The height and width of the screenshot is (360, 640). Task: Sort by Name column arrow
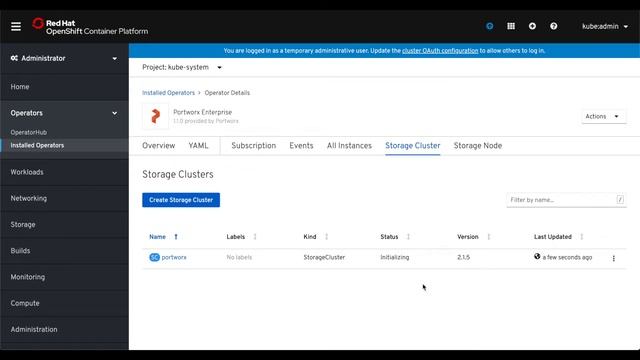click(176, 237)
